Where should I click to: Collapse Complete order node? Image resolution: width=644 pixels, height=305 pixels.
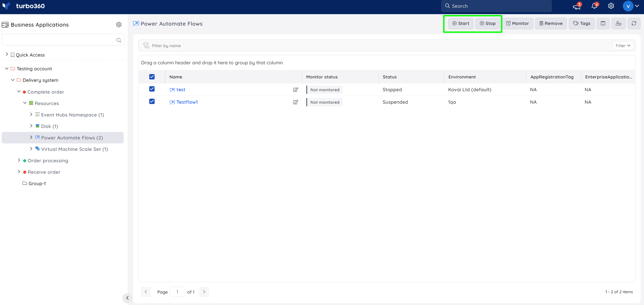(19, 91)
